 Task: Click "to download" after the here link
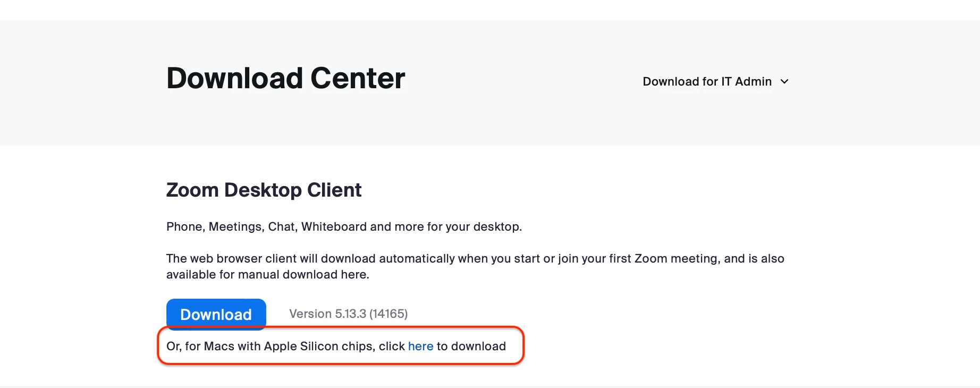[x=471, y=347]
